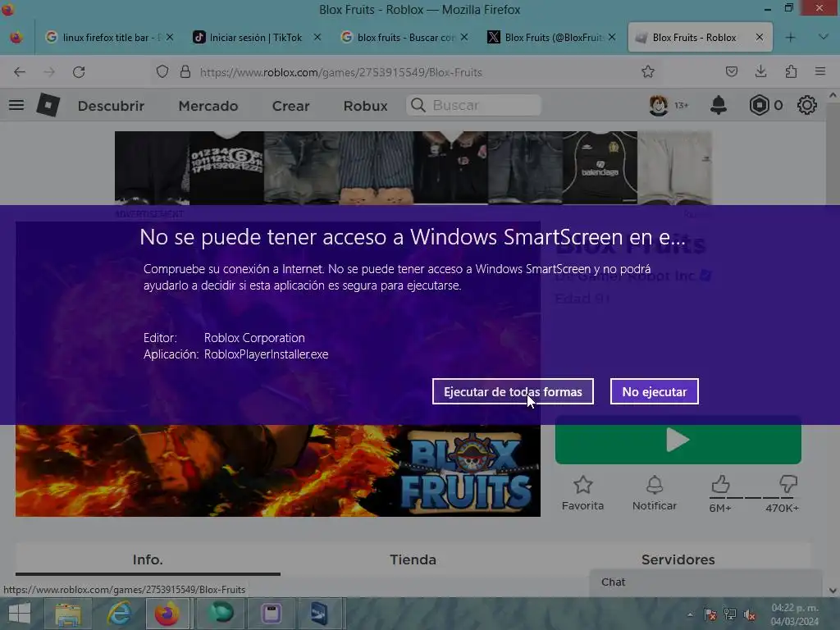Viewport: 840px width, 630px height.
Task: Switch to 'blox fruits - Buscar con' tab
Action: (x=404, y=38)
